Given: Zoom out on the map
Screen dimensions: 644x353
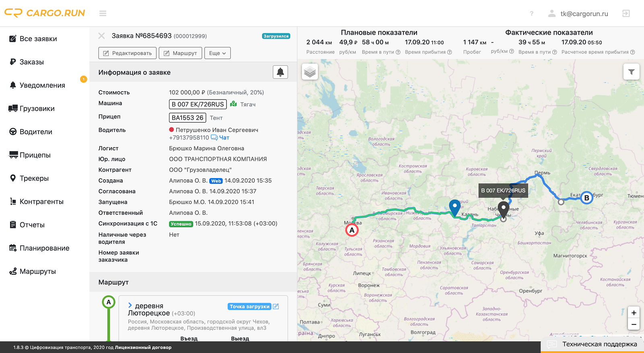Looking at the screenshot, I should point(634,324).
